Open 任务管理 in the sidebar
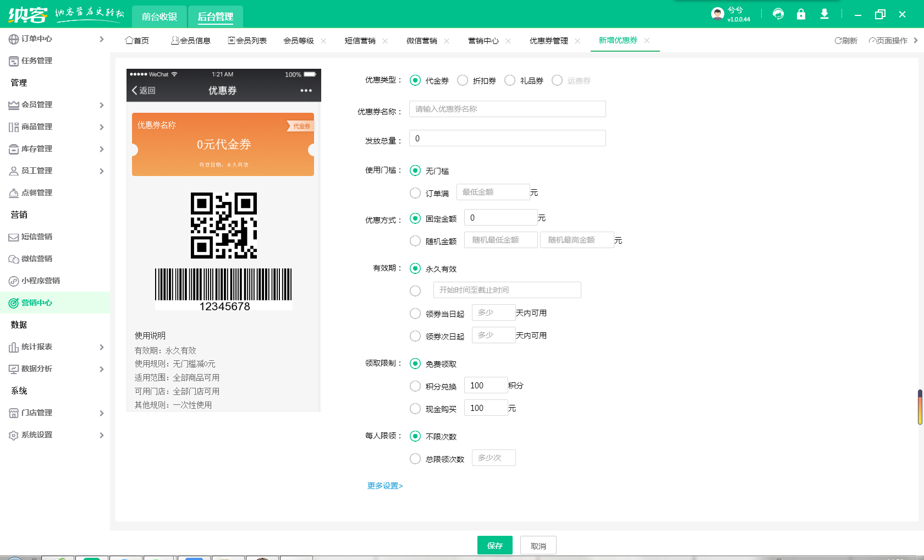924x560 pixels. pyautogui.click(x=36, y=61)
